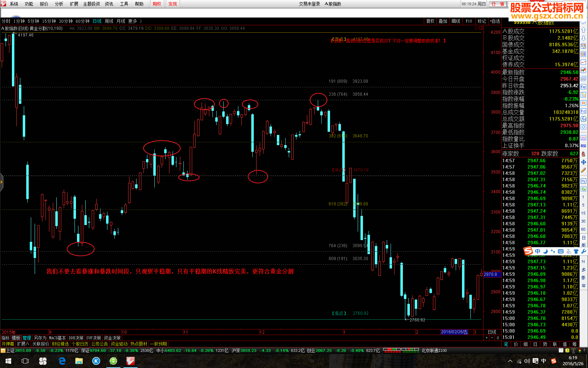
Task: Select the 日 daily period in right sidebar
Action: coord(583,237)
